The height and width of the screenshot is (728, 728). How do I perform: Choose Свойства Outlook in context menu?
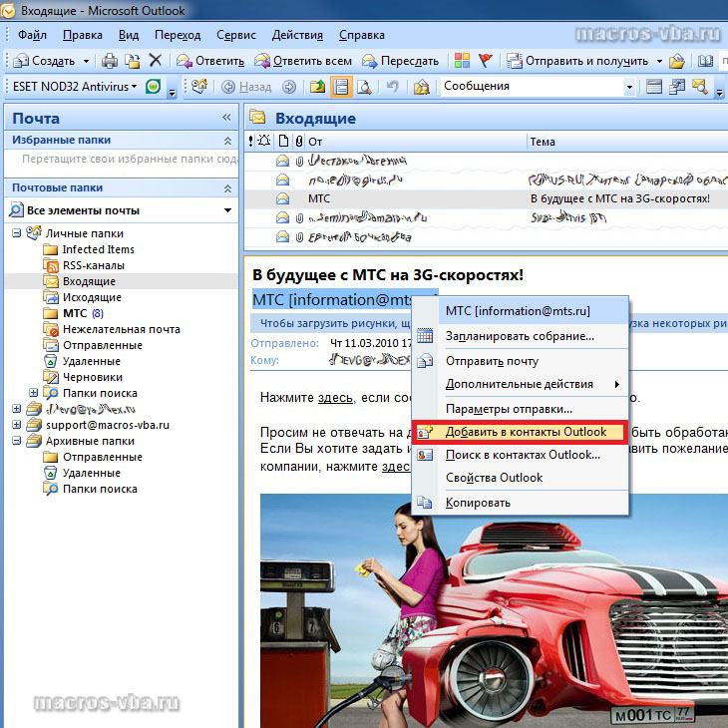point(520,478)
